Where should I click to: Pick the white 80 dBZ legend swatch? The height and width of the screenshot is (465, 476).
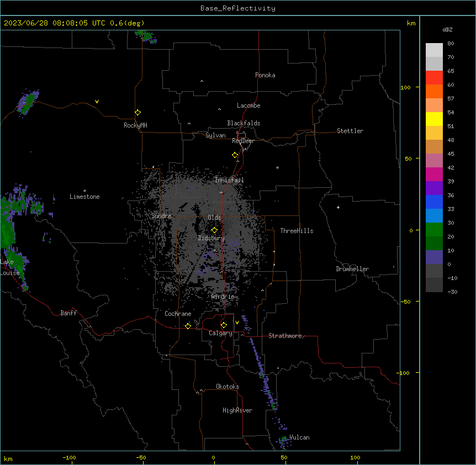coord(434,50)
